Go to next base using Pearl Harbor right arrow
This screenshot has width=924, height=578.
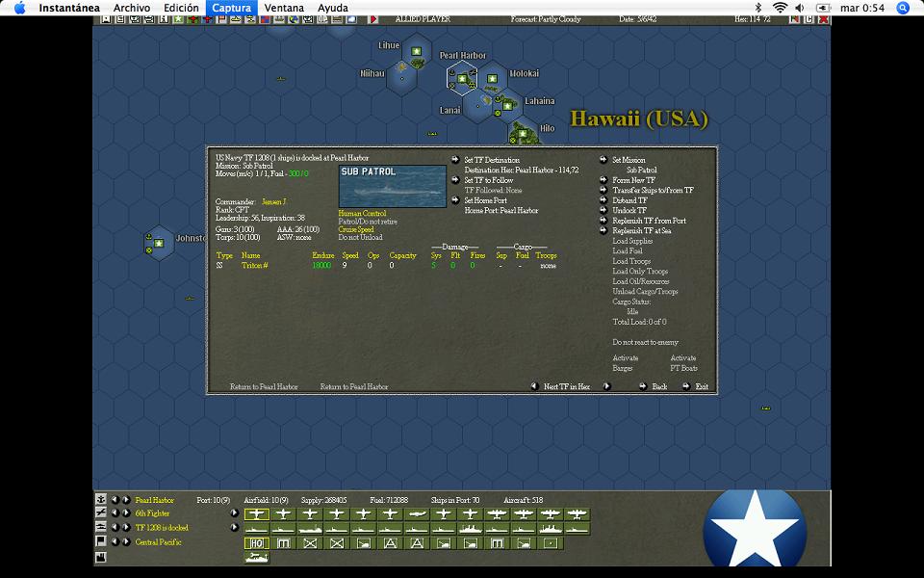click(126, 500)
